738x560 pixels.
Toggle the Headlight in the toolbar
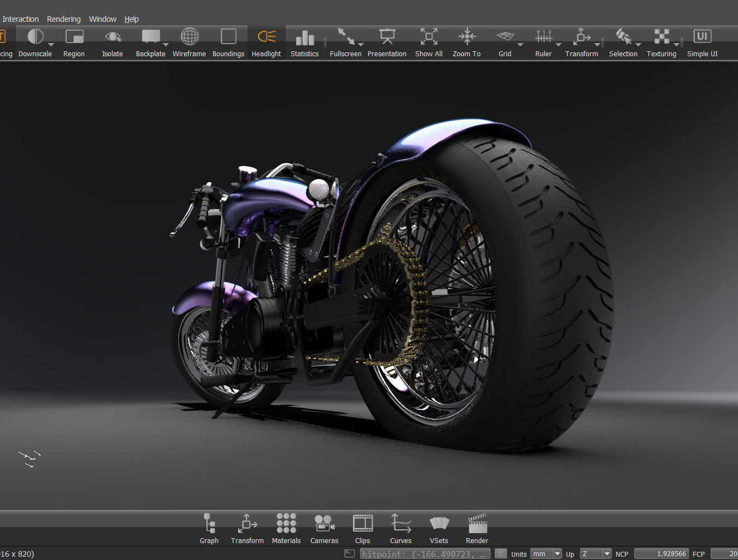[x=267, y=37]
